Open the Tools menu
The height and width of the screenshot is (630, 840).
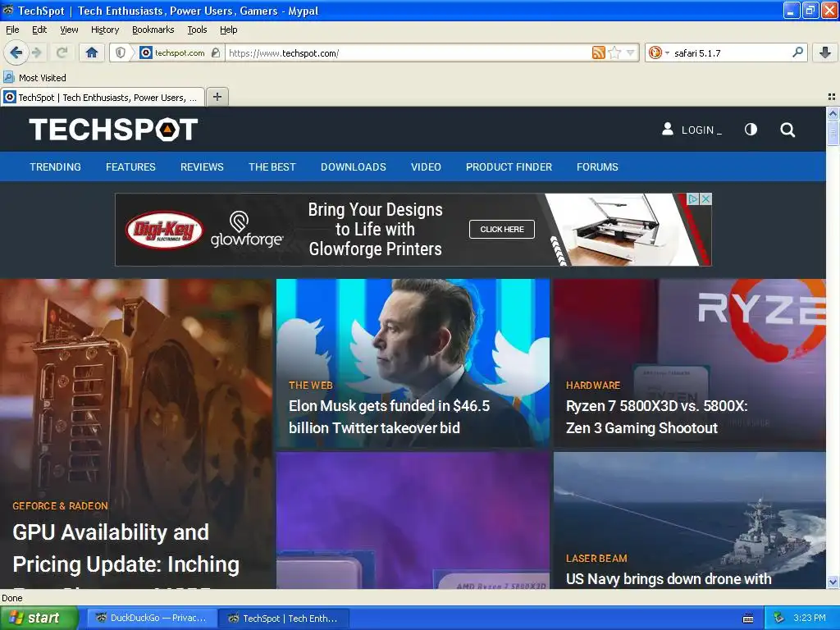[x=197, y=30]
